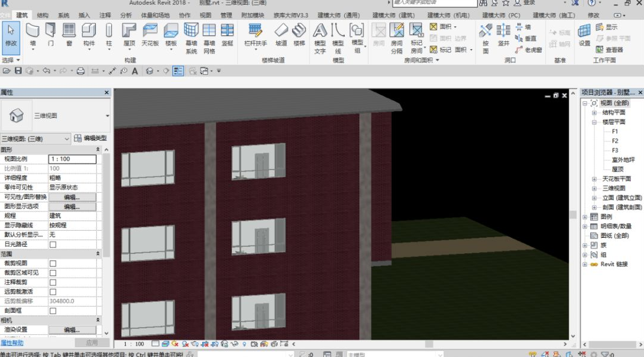Click the 视图比例 1 : 100 input field
Screen dimensions: 644x357
click(x=72, y=159)
